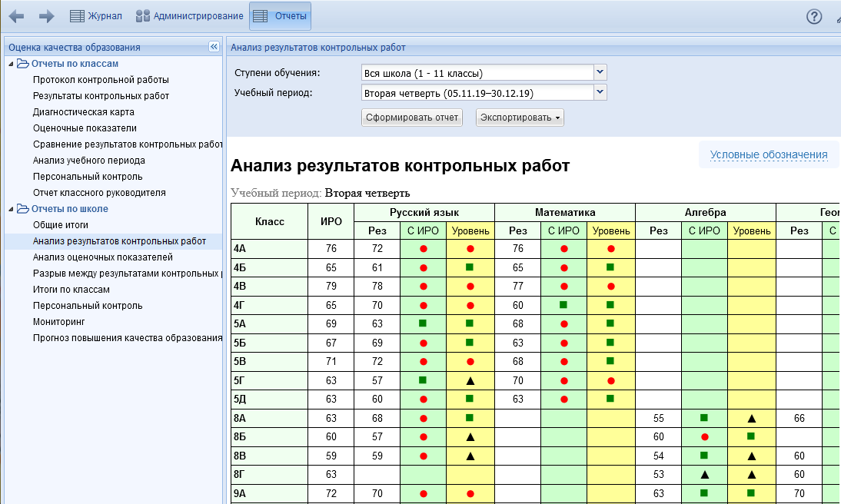Click the Математика column header
This screenshot has width=841, height=504.
[565, 212]
